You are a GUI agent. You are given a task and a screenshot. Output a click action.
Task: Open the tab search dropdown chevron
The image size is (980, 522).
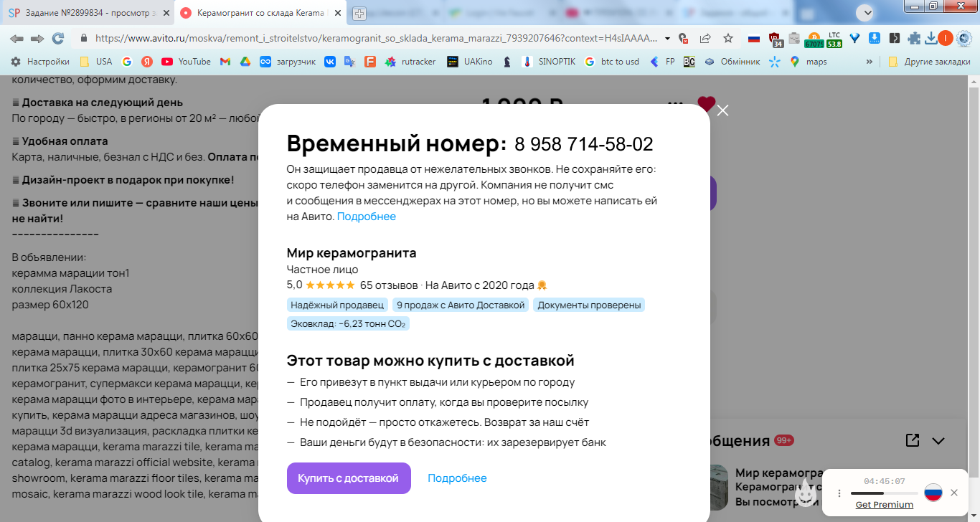coord(867,12)
